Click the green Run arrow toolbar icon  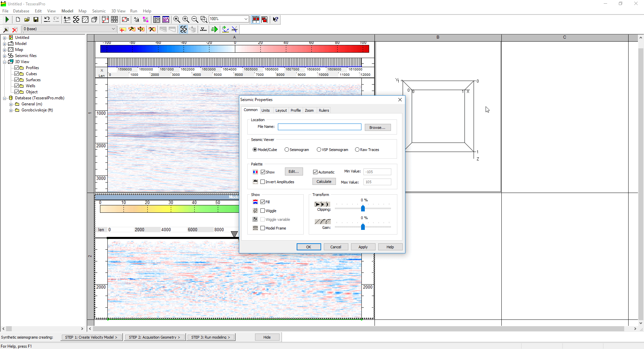[x=7, y=19]
